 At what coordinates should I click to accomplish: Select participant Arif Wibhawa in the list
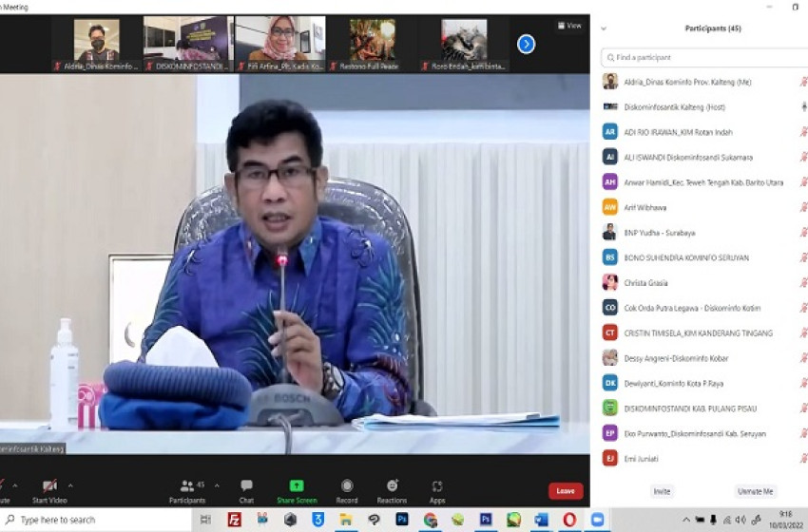[x=645, y=207]
